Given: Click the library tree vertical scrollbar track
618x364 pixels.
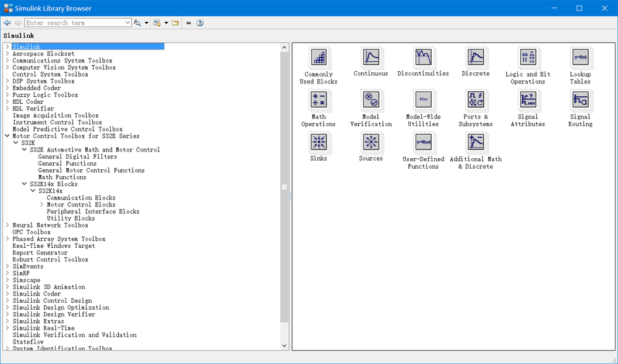Looking at the screenshot, I should 284,197.
